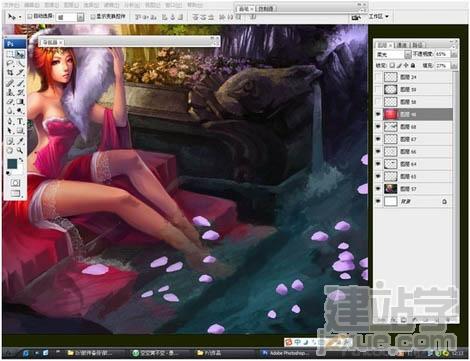Toggle lock image pixels brush icon
This screenshot has height=361, width=470.
pyautogui.click(x=399, y=65)
